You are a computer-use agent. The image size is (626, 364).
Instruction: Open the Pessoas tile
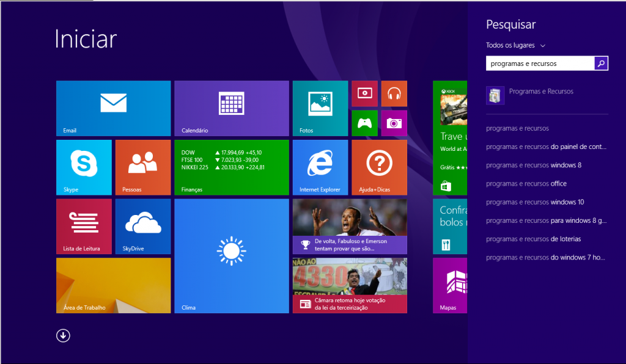[x=143, y=167]
